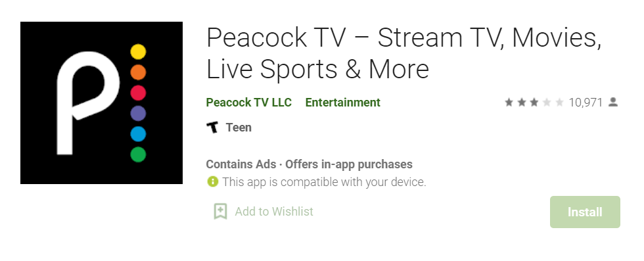Click the Teen rating T icon
Screen dimensions: 644x261
[x=212, y=128]
